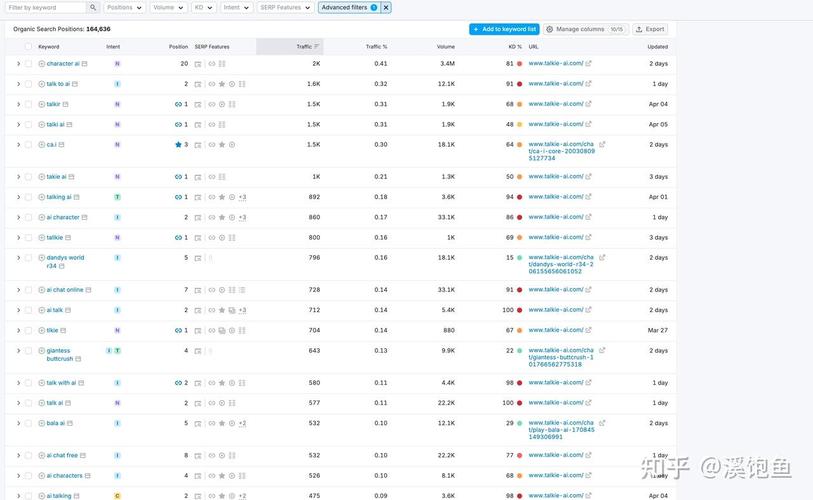Open Manage columns settings
813x500 pixels.
[x=586, y=30]
